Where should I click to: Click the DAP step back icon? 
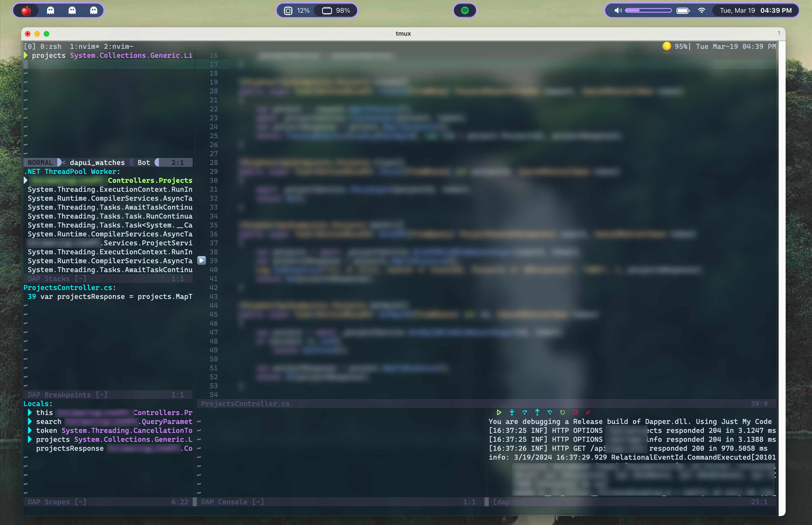point(550,412)
